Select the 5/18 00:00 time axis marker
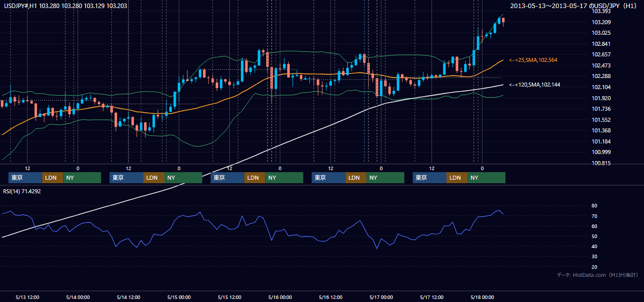Screen dimensions: 644x302 (482, 297)
